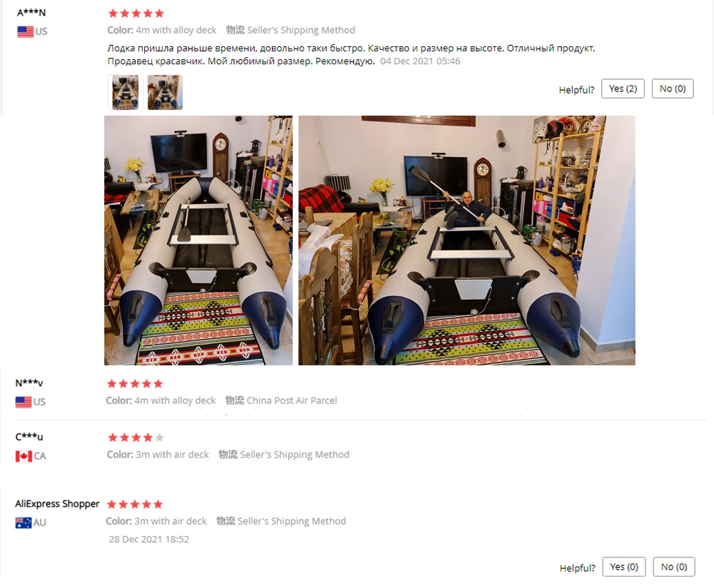Click the Canada flag icon beside C***u
The width and height of the screenshot is (714, 588).
24,456
